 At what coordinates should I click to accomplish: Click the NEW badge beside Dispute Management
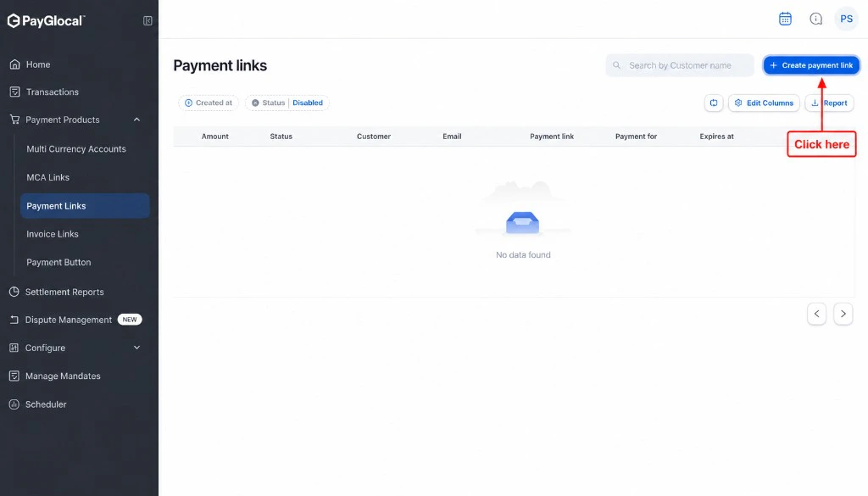click(130, 320)
